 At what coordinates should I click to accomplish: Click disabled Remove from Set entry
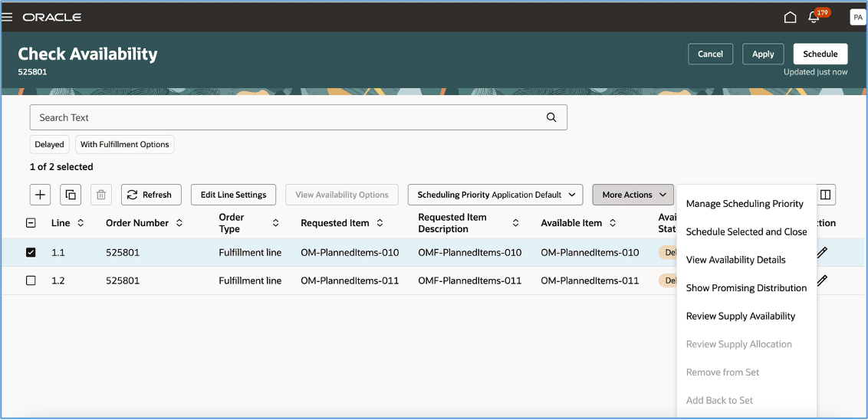tap(722, 372)
